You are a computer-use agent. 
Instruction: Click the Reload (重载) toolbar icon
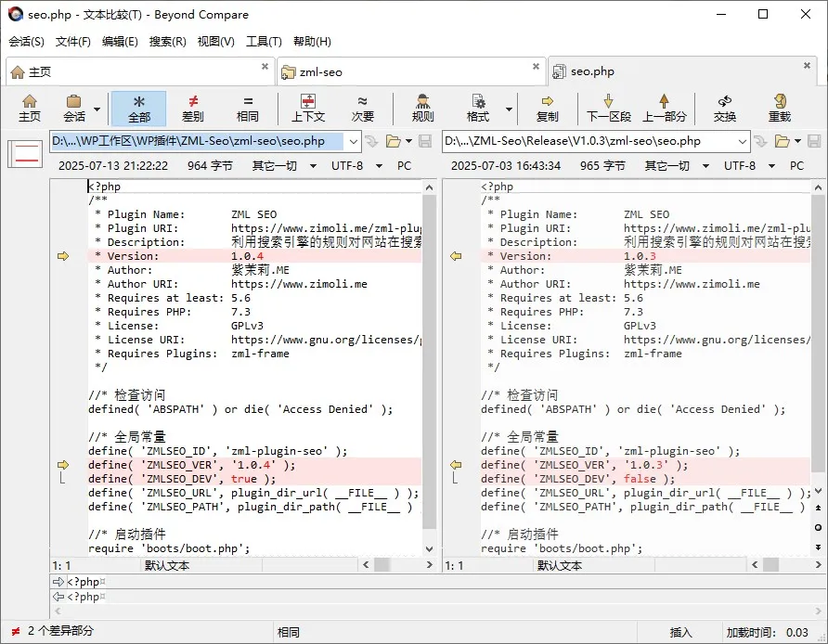[x=780, y=109]
